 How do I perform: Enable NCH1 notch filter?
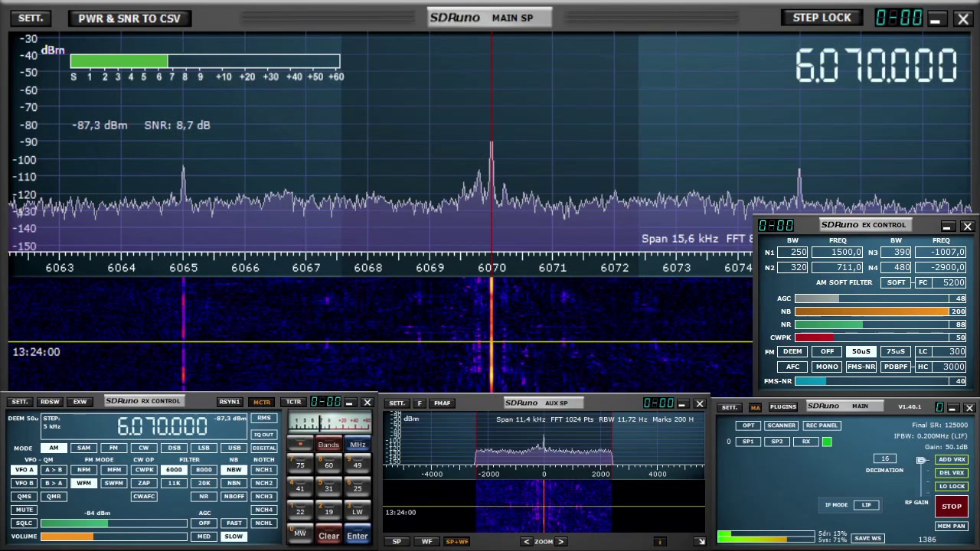(263, 470)
